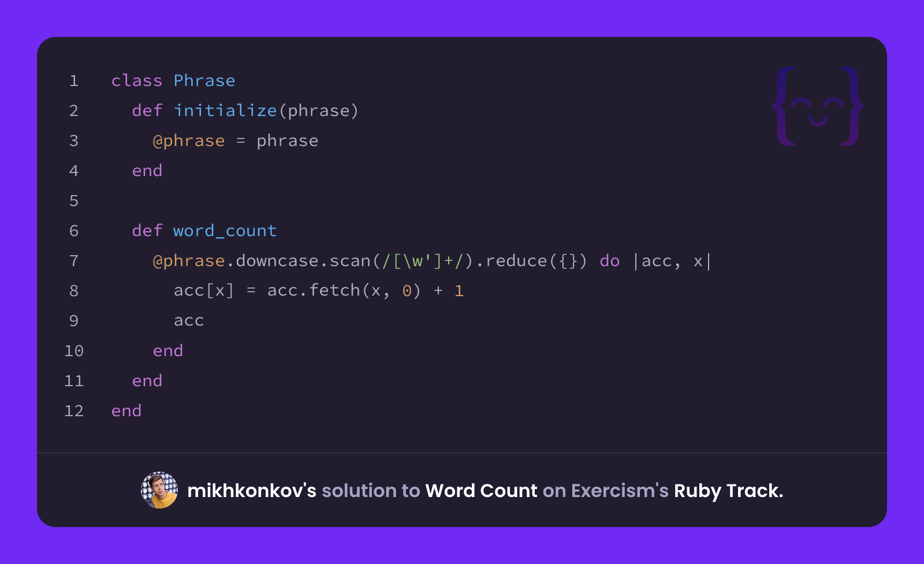The width and height of the screenshot is (924, 564).
Task: Click '@phrase' on line 3
Action: click(189, 140)
